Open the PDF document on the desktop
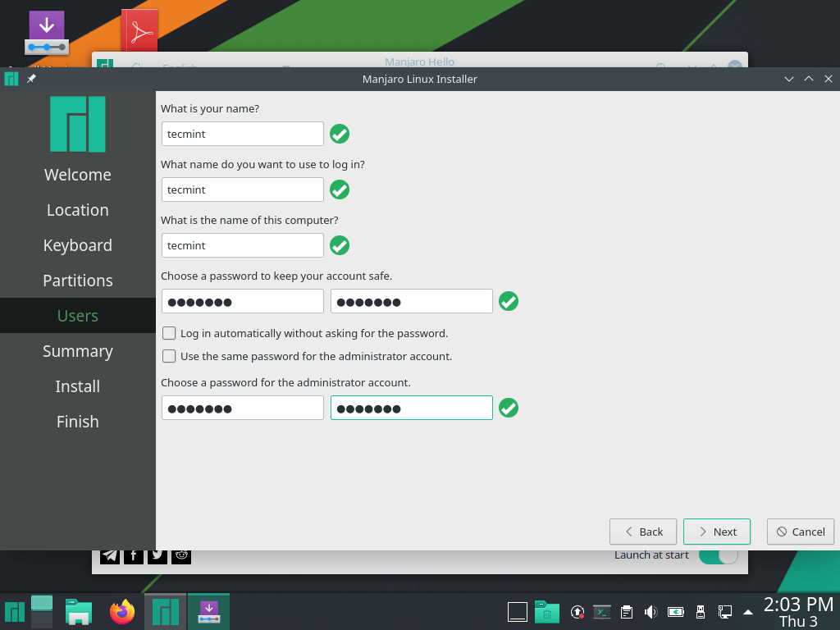 [x=139, y=31]
